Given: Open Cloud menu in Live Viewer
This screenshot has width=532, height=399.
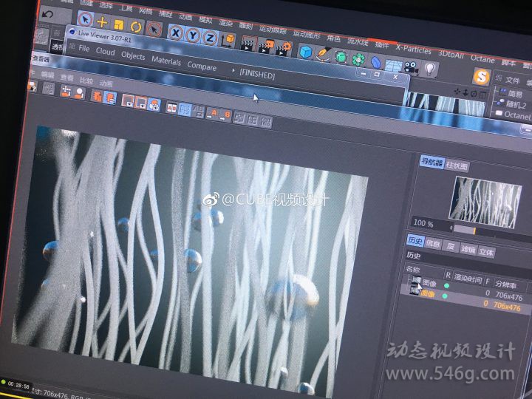Looking at the screenshot, I should pos(105,52).
